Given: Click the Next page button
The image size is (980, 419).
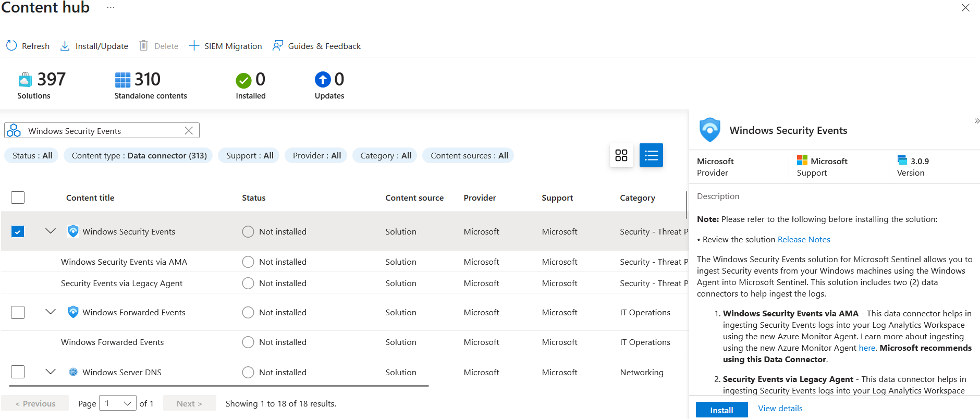Looking at the screenshot, I should [x=189, y=403].
